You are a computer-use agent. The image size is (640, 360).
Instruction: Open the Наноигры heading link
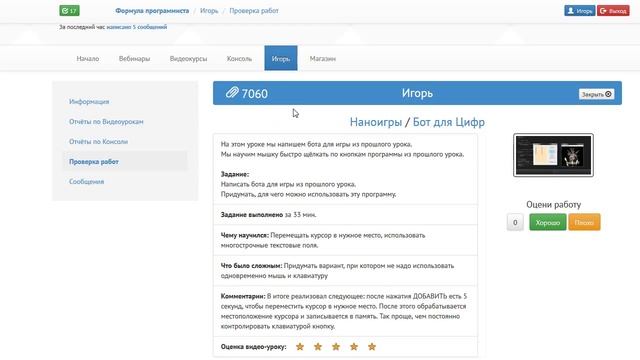coord(376,122)
